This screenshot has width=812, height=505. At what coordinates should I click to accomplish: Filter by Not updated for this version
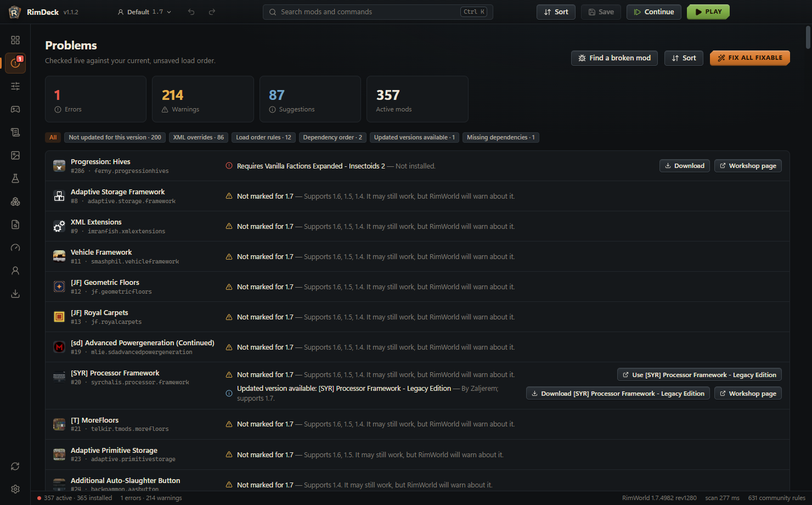(115, 137)
